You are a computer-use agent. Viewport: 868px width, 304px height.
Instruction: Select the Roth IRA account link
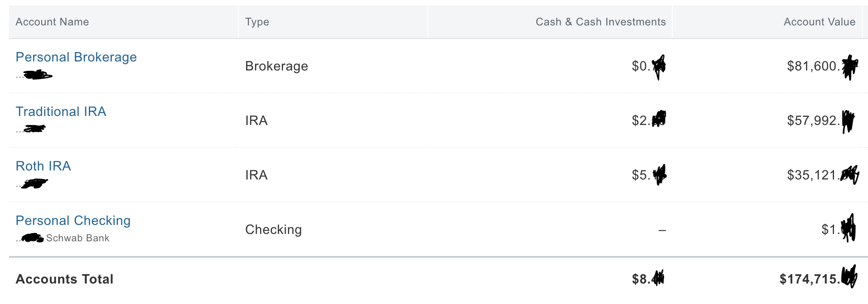43,166
